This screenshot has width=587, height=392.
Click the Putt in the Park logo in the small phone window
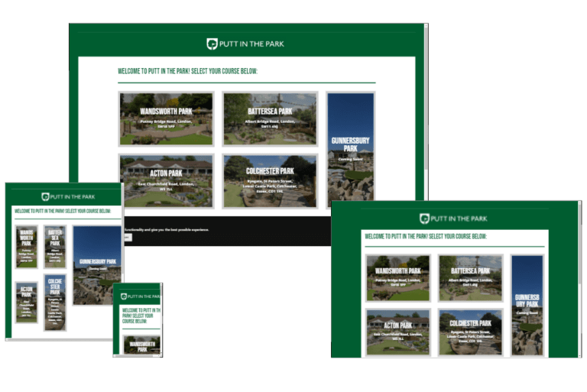pos(141,296)
